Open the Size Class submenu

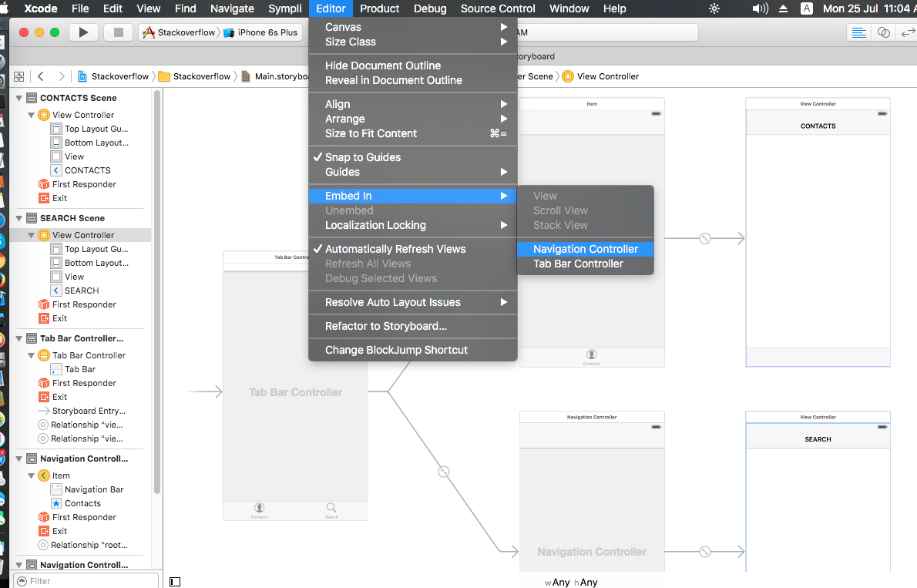click(413, 42)
